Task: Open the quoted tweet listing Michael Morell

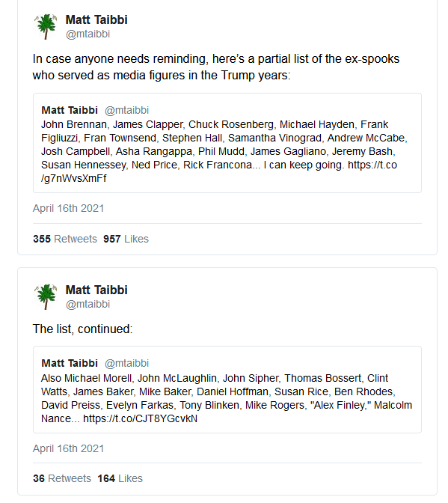Action: tap(227, 390)
